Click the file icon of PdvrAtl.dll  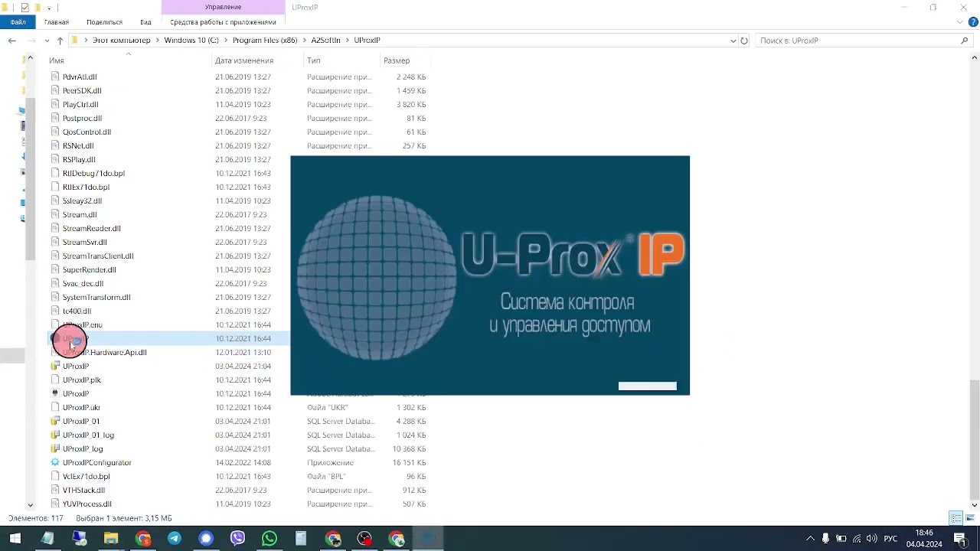54,77
